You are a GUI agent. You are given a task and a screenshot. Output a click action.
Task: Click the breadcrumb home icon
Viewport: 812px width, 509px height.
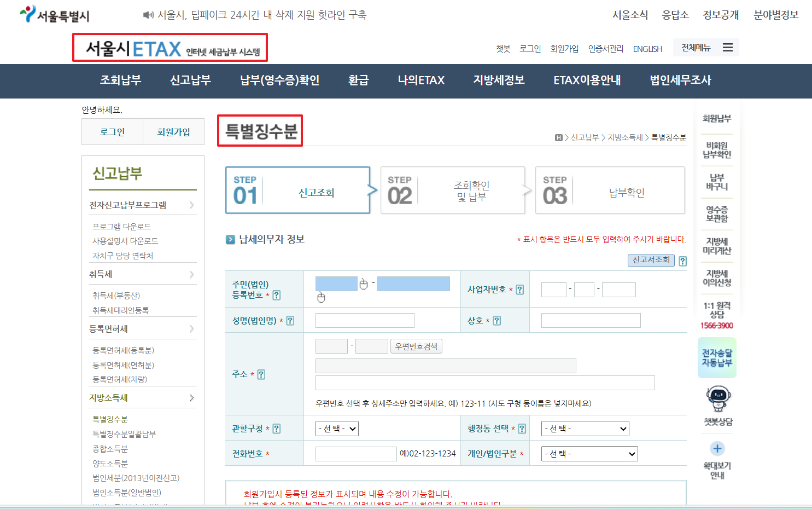click(x=558, y=138)
